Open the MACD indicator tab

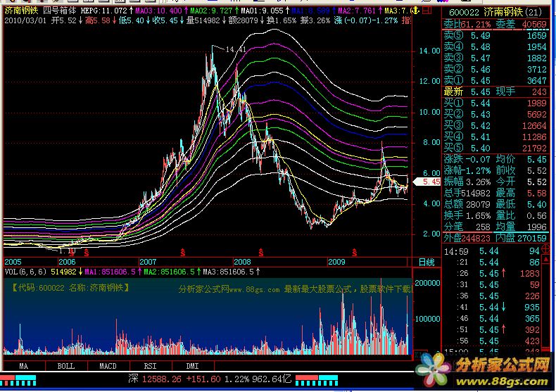(x=108, y=366)
